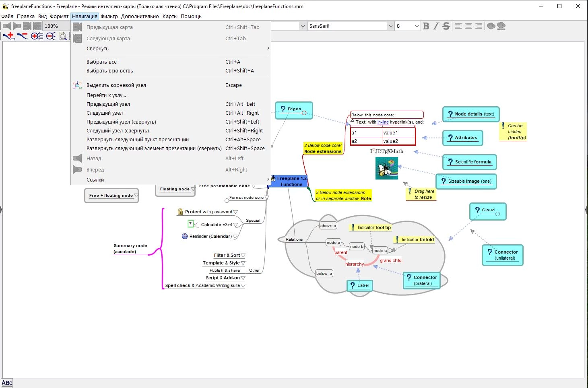Click the Freeplane bee icon in title bar
Screen dimensions: 588x388
pos(5,6)
